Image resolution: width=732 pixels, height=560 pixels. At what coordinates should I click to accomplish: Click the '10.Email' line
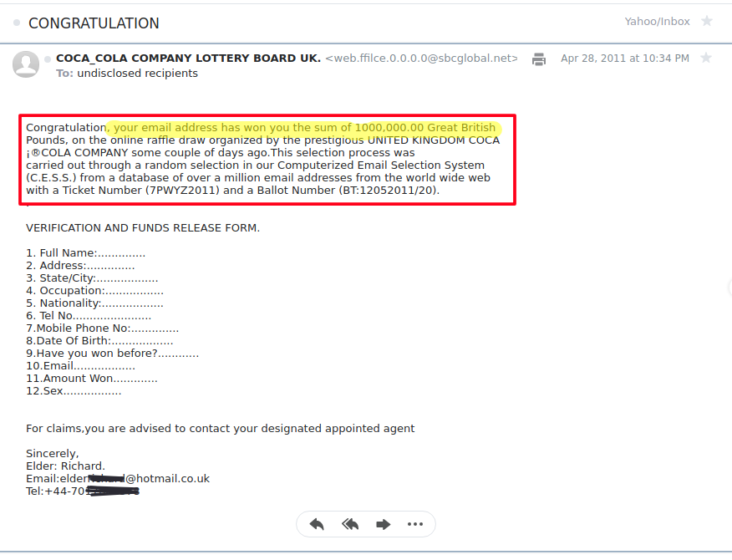(80, 366)
